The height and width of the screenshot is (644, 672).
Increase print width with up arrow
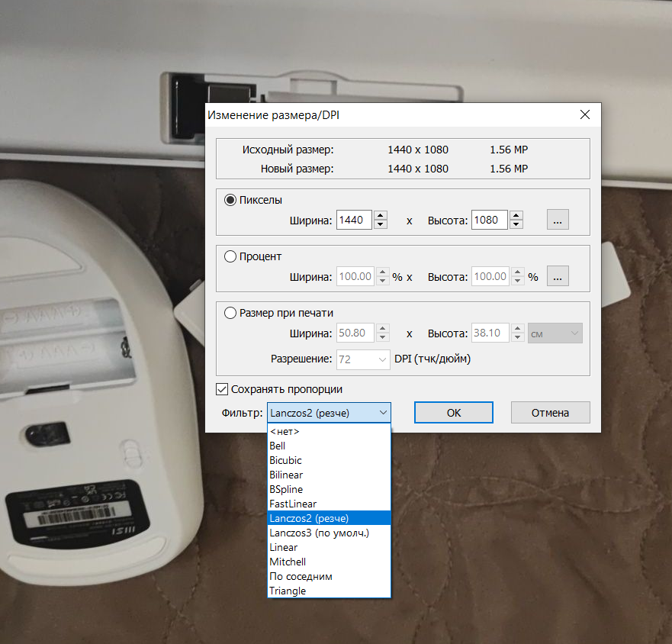383,328
